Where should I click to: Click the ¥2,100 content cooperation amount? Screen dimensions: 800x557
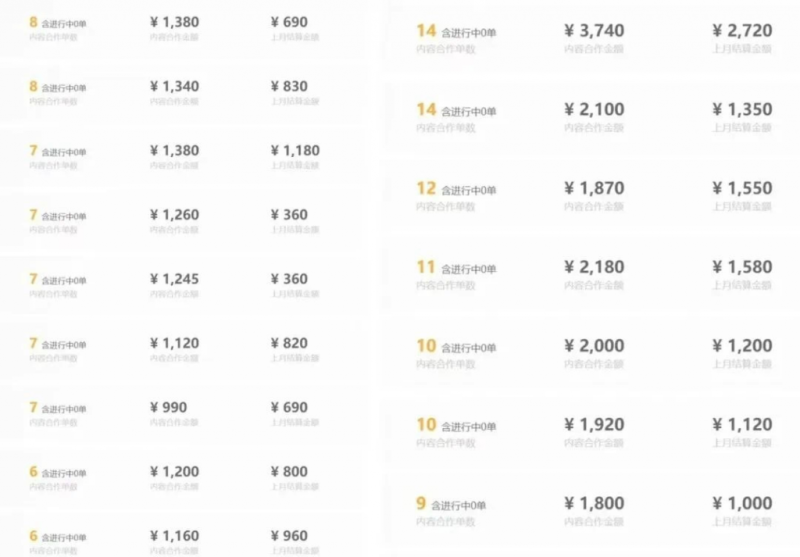click(594, 109)
